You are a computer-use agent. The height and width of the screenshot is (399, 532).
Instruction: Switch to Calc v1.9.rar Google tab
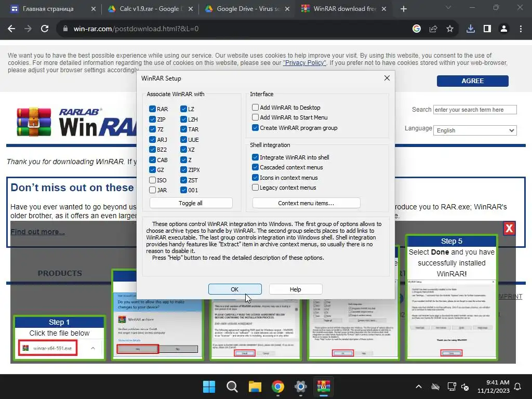(146, 9)
